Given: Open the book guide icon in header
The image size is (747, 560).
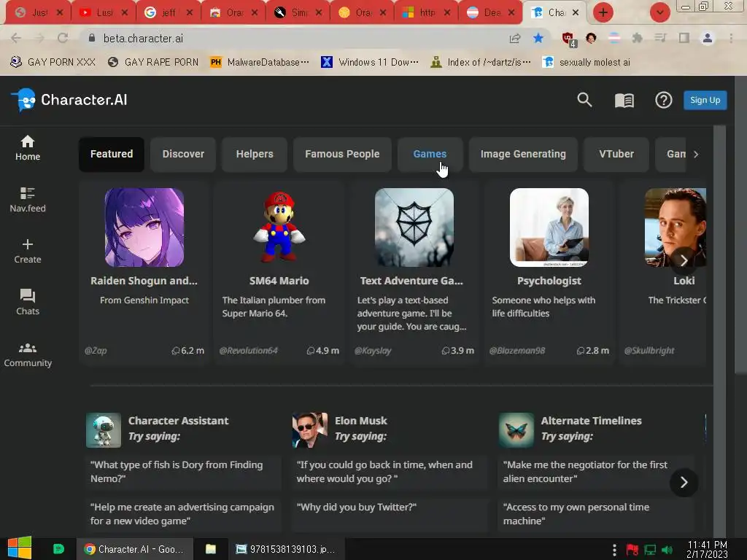Looking at the screenshot, I should tap(624, 100).
